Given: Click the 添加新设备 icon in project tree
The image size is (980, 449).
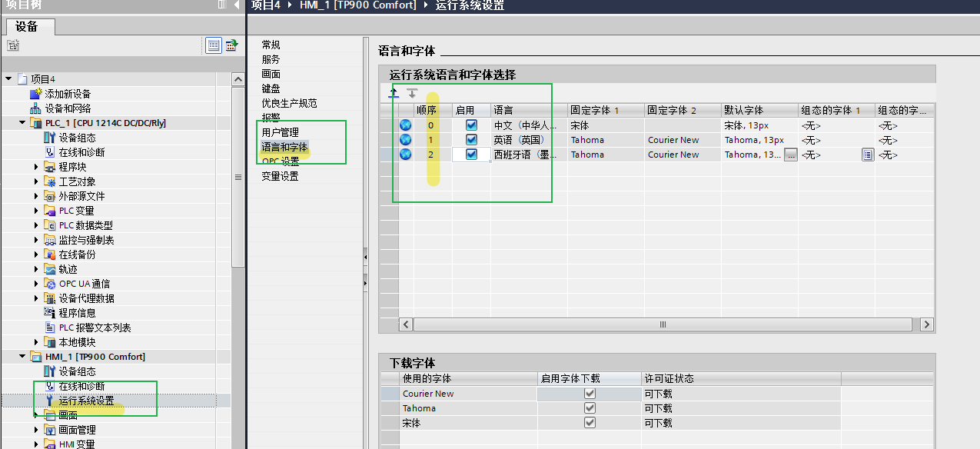Looking at the screenshot, I should point(35,94).
